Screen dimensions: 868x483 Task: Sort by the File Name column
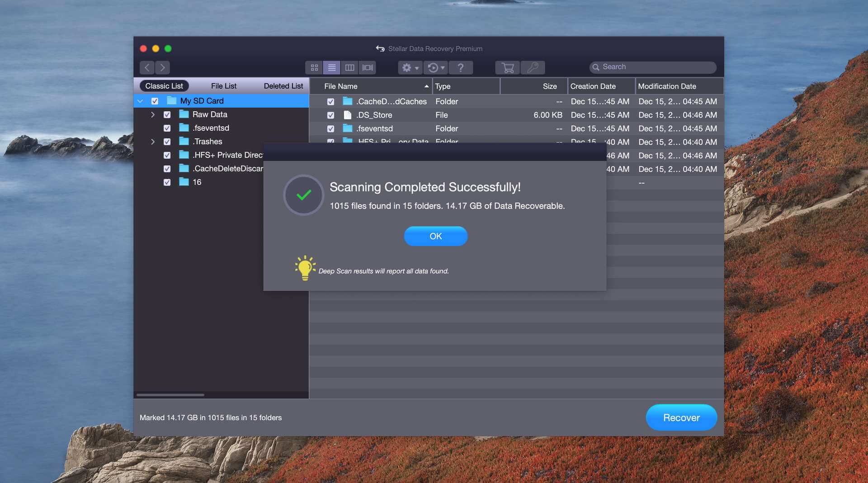(x=371, y=86)
